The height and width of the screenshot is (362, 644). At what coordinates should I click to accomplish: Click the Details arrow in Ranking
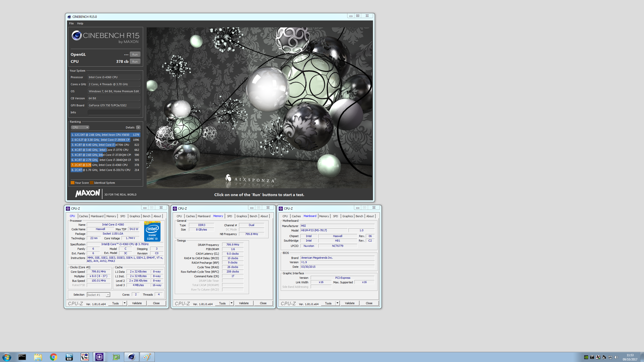138,127
